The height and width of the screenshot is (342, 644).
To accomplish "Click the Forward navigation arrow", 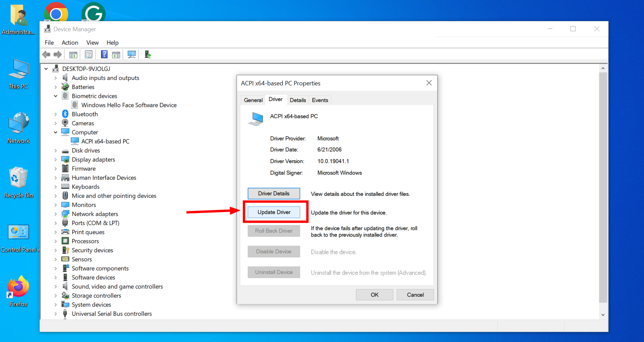I will (57, 54).
